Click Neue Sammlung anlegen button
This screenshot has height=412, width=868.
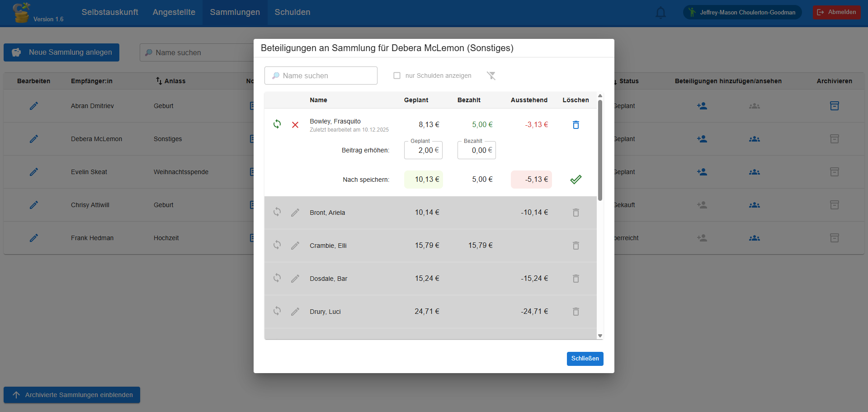(x=61, y=52)
